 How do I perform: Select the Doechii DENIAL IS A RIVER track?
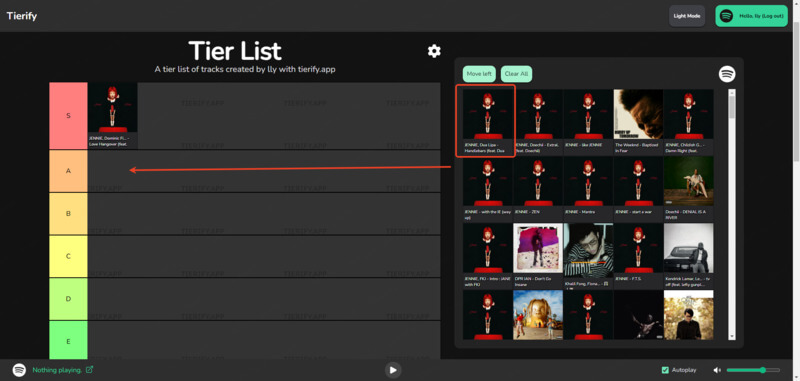tap(689, 189)
